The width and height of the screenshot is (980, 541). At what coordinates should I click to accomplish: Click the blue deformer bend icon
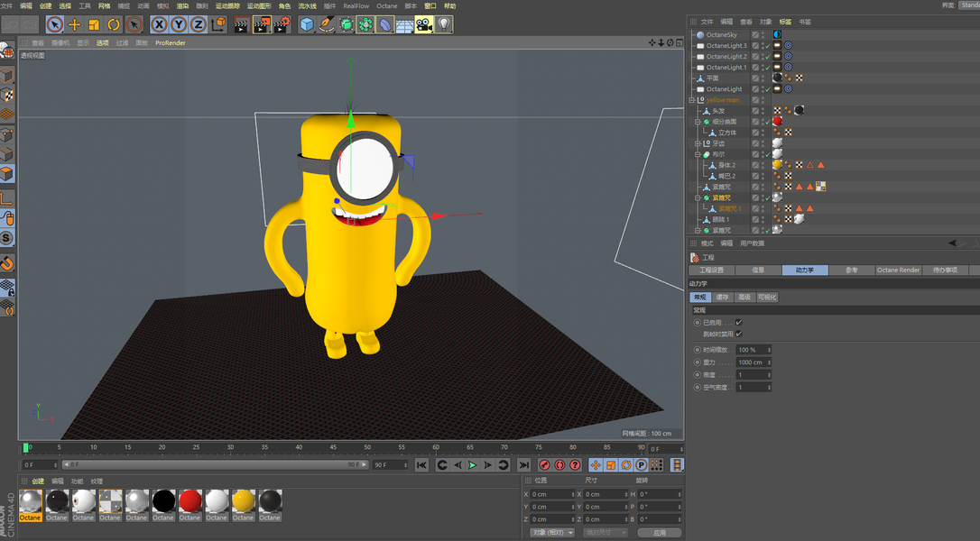point(385,25)
